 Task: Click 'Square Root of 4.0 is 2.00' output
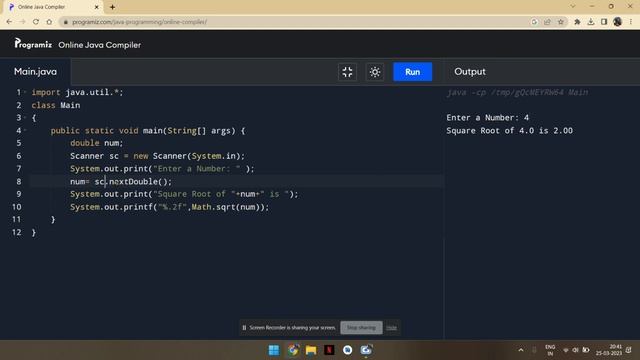(x=509, y=131)
